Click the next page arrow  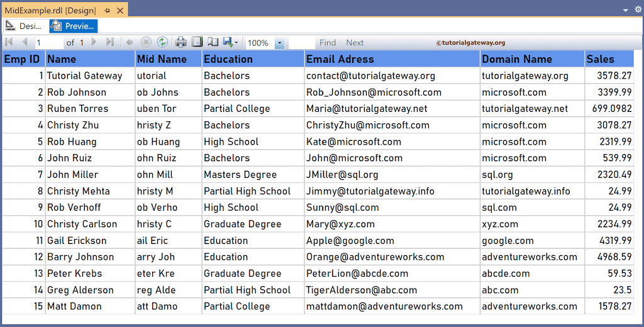coord(94,42)
